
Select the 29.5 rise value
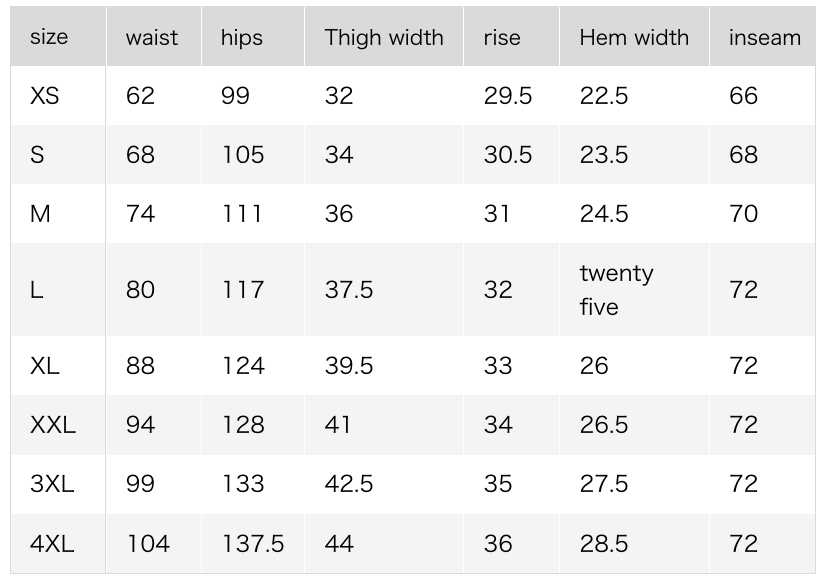[x=508, y=96]
